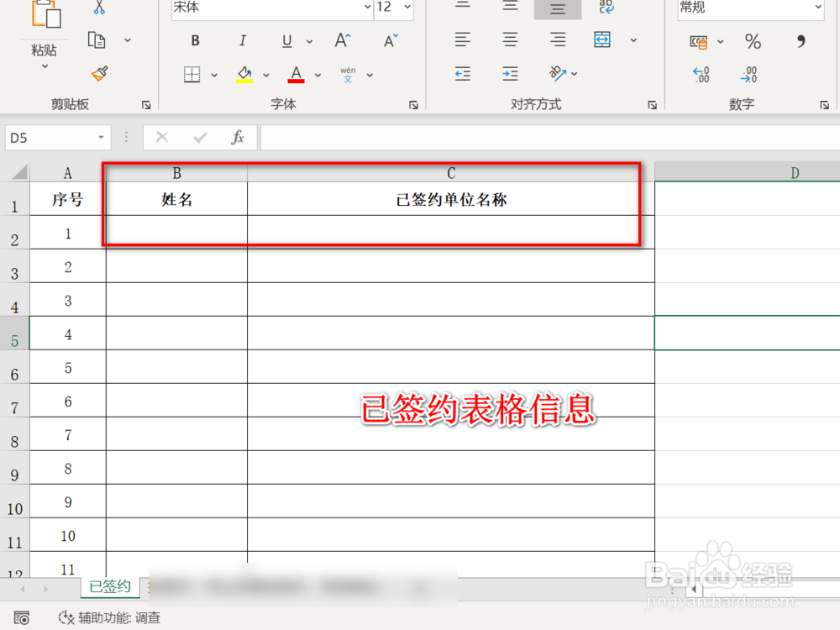Image resolution: width=840 pixels, height=630 pixels.
Task: Toggle underline formatting
Action: click(286, 39)
